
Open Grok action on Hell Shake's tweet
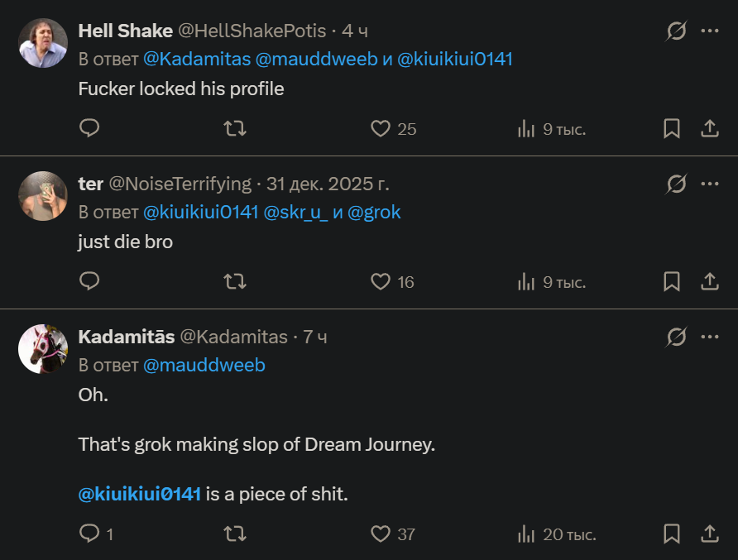pos(676,31)
